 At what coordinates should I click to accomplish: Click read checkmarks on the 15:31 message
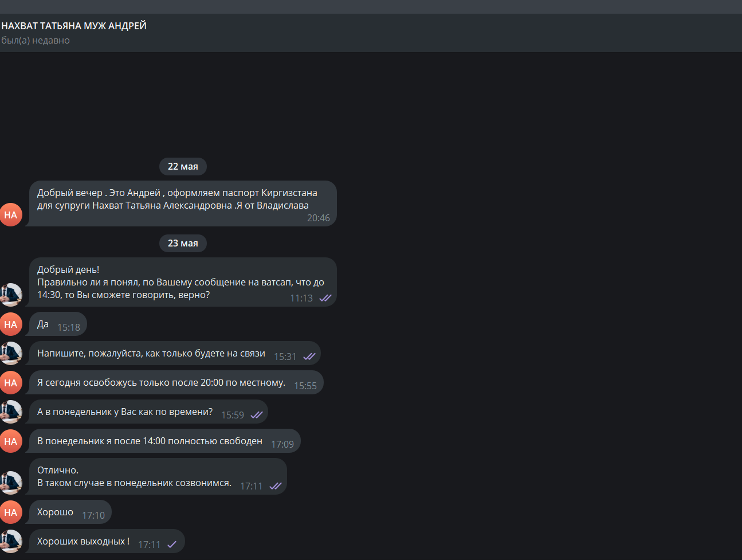click(x=309, y=357)
